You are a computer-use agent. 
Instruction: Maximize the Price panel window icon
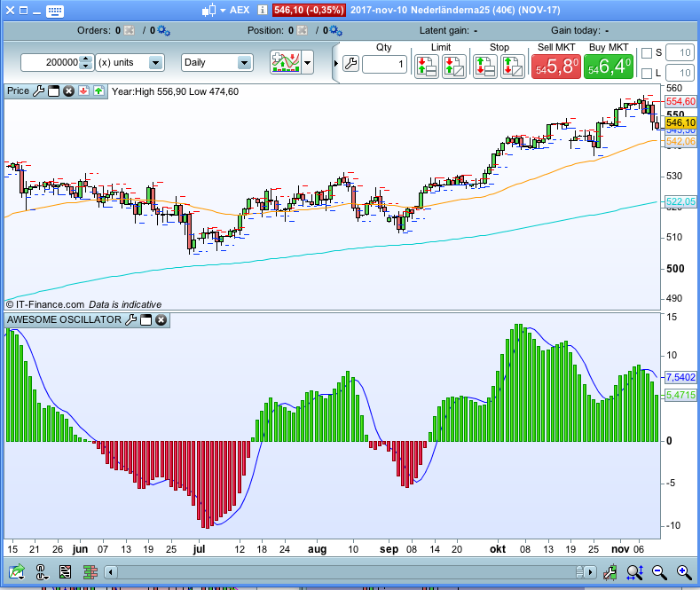point(53,91)
